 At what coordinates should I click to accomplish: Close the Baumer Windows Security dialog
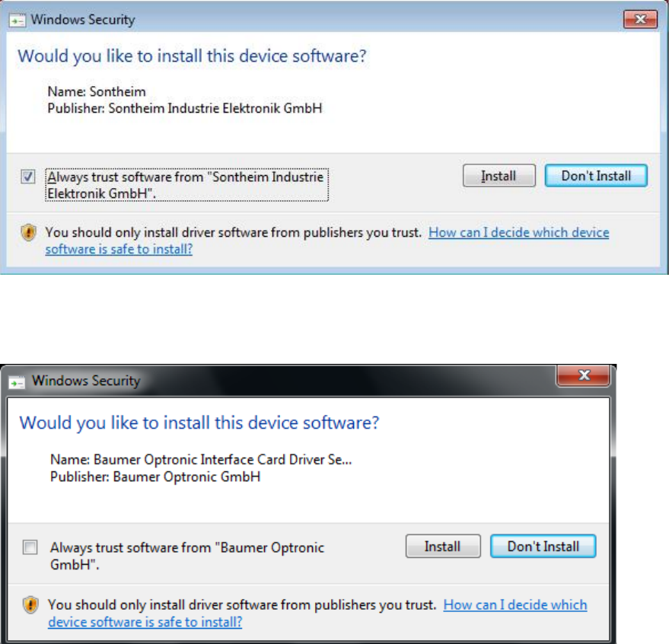click(x=583, y=375)
